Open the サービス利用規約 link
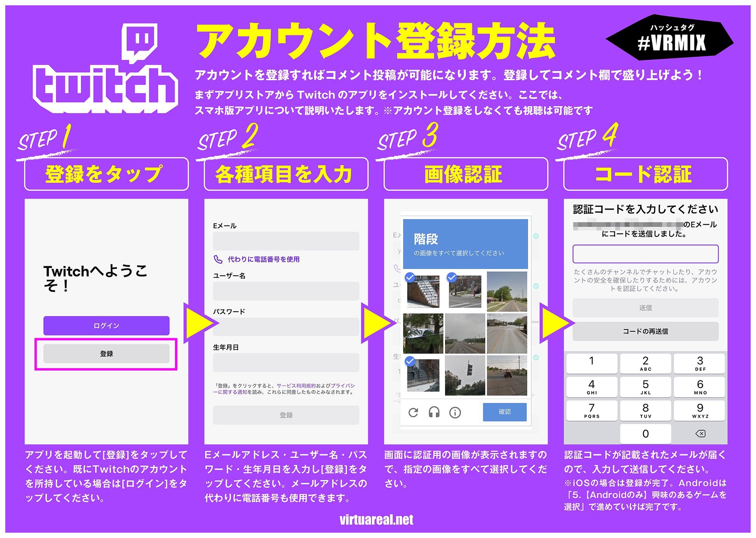The width and height of the screenshot is (756, 538). tap(296, 386)
